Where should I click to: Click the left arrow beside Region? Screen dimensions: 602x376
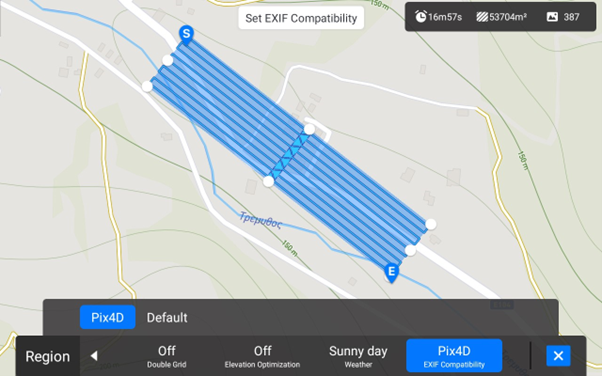click(94, 356)
